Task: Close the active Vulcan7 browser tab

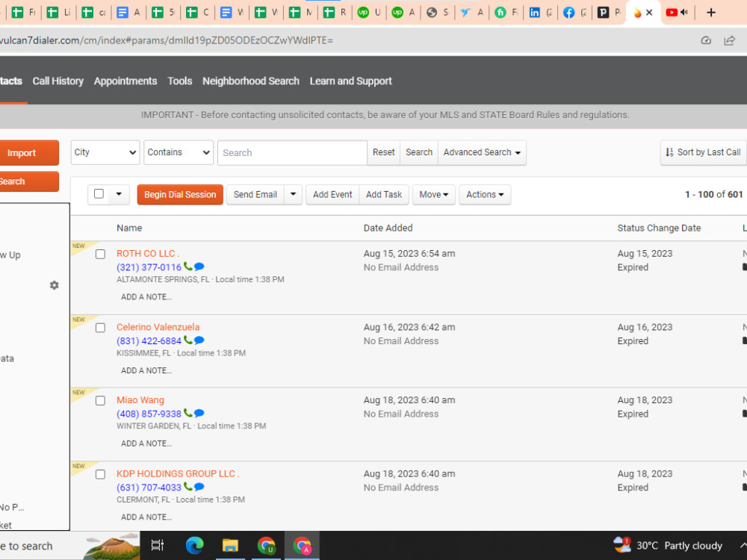Action: click(x=649, y=13)
